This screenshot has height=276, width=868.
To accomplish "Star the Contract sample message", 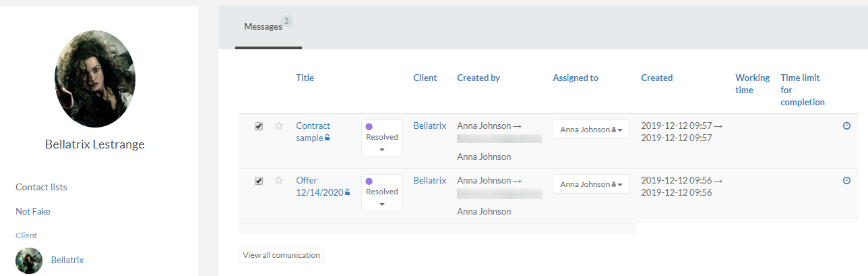I will pyautogui.click(x=279, y=126).
